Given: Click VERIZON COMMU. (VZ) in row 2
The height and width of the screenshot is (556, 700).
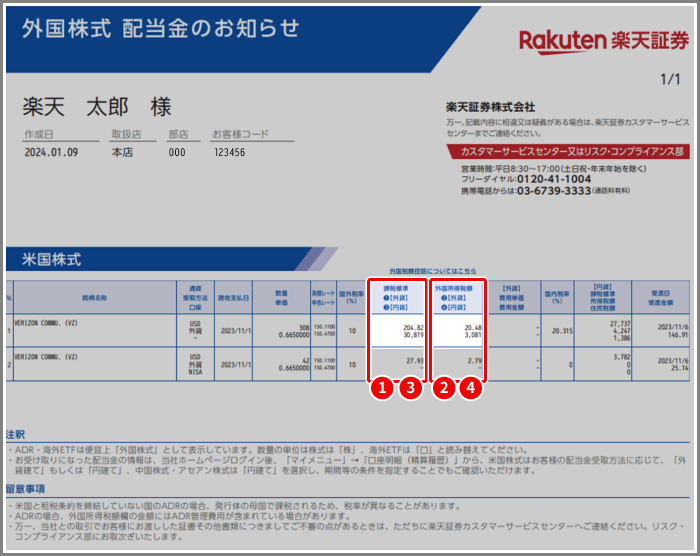Looking at the screenshot, I should pyautogui.click(x=46, y=357).
